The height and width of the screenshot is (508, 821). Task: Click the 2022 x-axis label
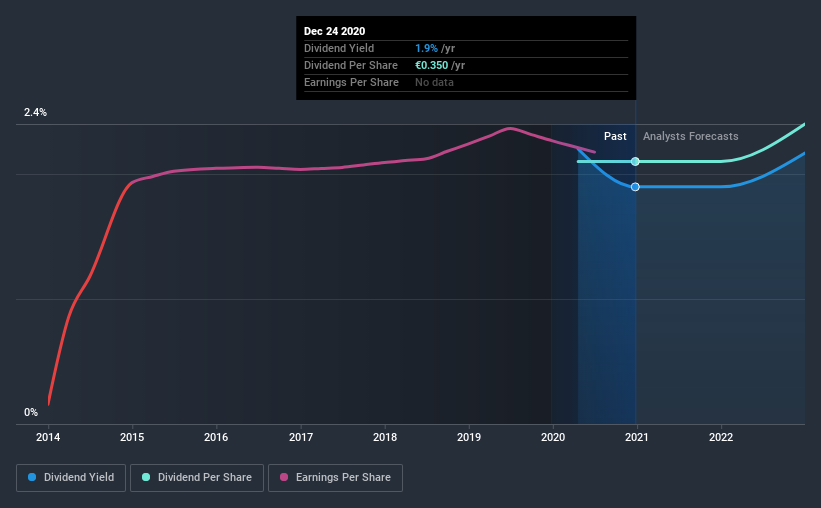point(721,437)
